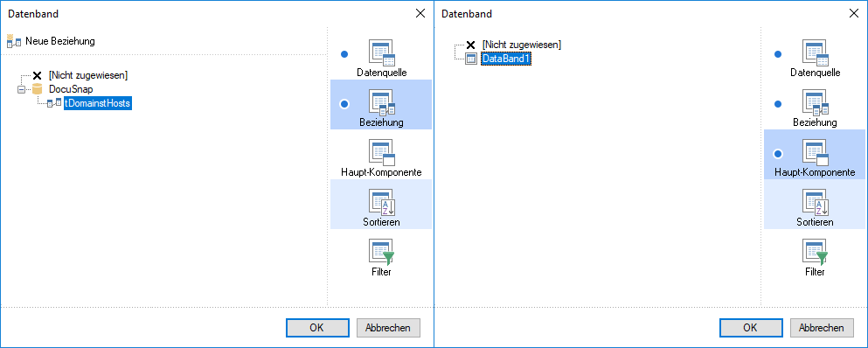The image size is (868, 348).
Task: Confirm right Datenband dialog with OK
Action: click(751, 328)
